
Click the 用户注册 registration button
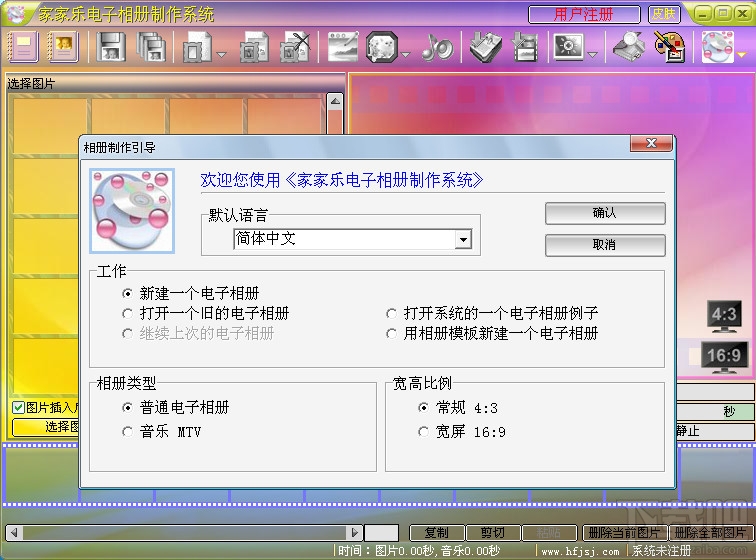pos(584,14)
